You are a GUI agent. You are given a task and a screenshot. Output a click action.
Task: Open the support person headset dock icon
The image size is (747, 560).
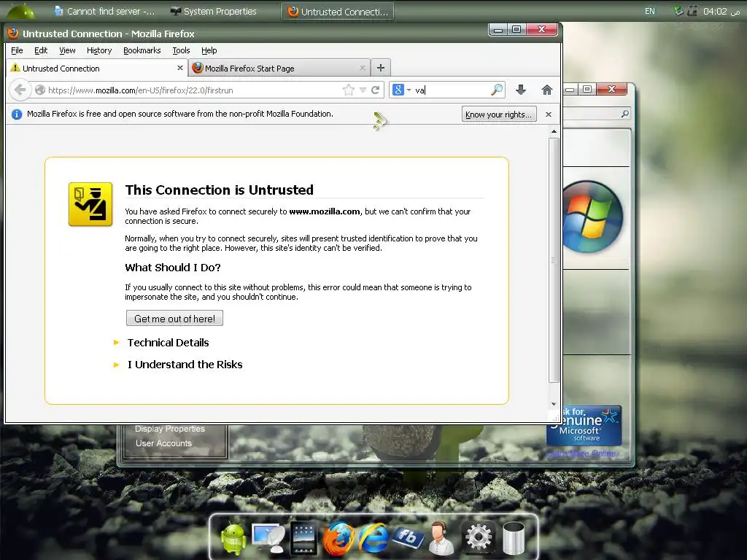(442, 538)
